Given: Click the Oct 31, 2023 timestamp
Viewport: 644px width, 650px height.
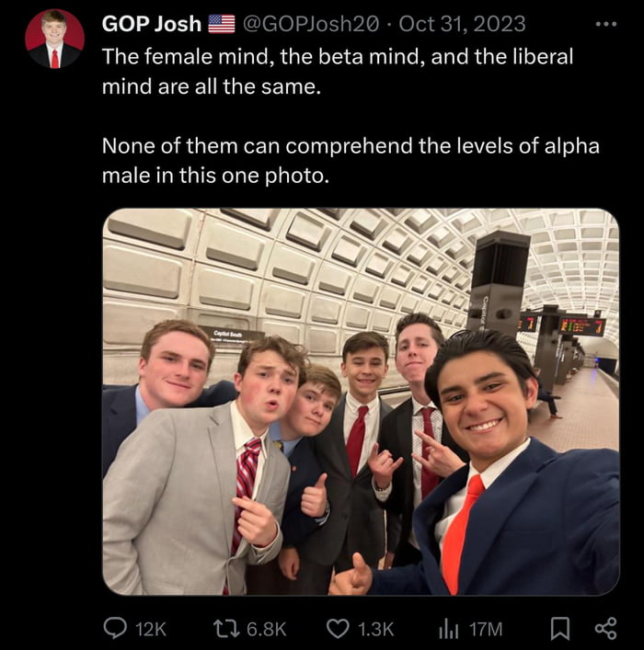Looking at the screenshot, I should [x=462, y=23].
